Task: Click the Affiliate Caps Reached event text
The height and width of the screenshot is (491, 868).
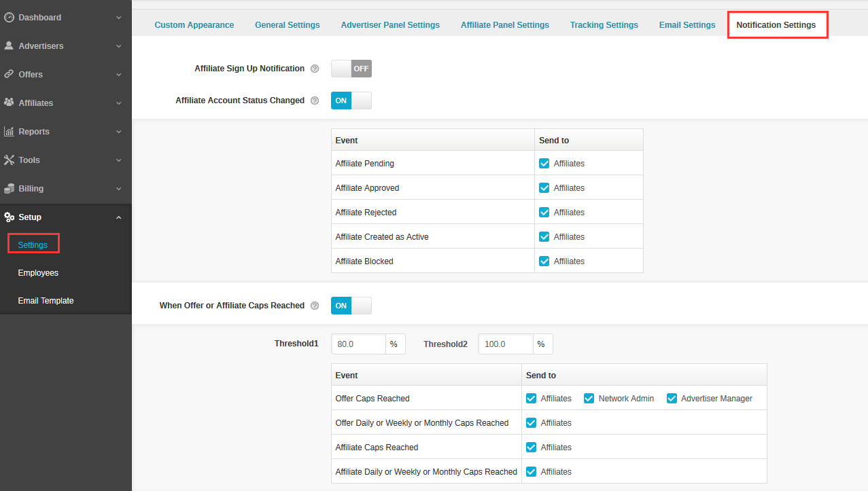Action: 377,448
